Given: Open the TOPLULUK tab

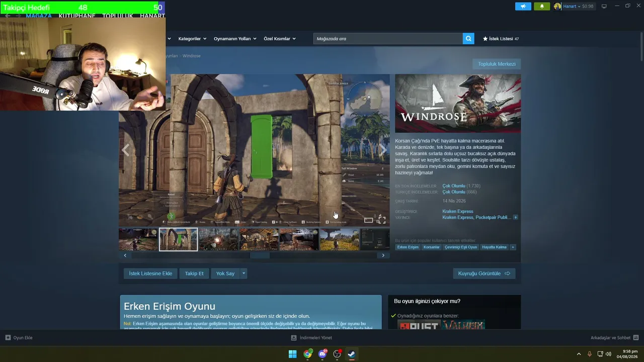Looking at the screenshot, I should pyautogui.click(x=118, y=16).
